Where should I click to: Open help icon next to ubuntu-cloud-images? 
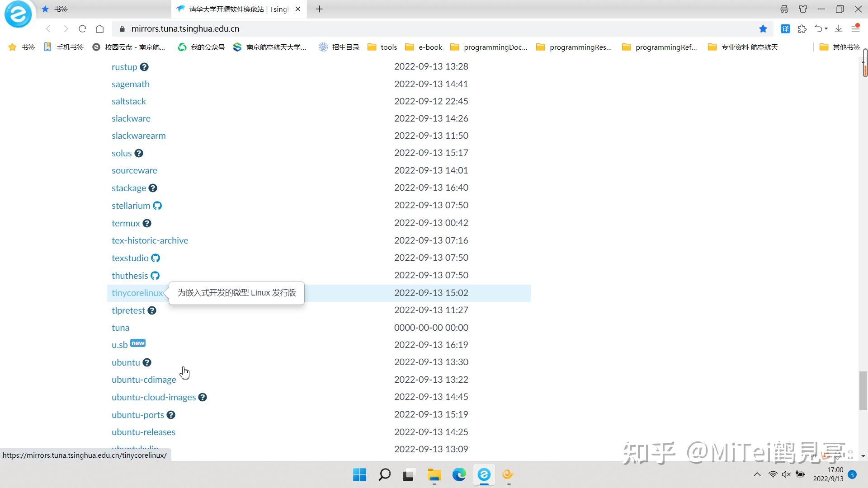click(x=203, y=397)
